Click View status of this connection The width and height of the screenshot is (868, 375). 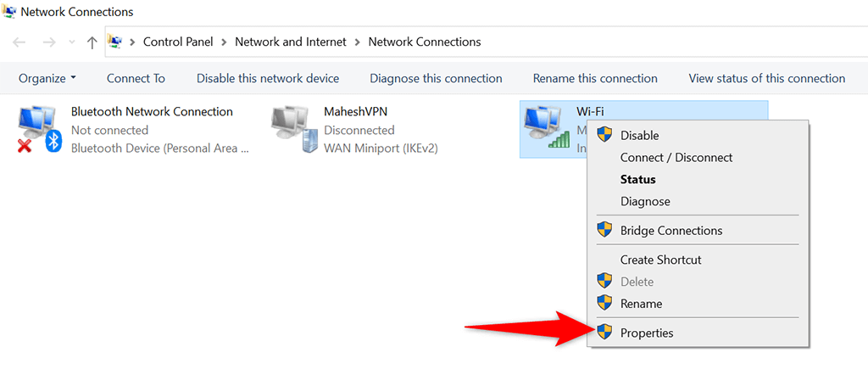(x=766, y=79)
